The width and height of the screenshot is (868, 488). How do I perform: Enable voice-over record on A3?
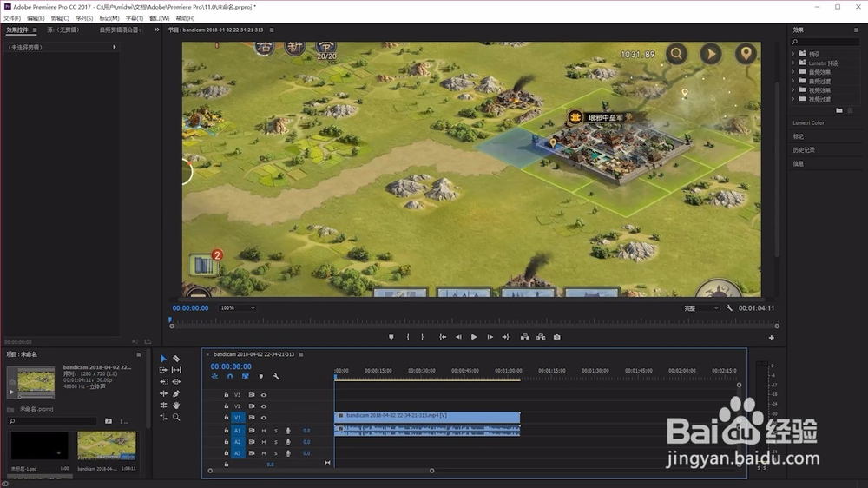coord(288,453)
